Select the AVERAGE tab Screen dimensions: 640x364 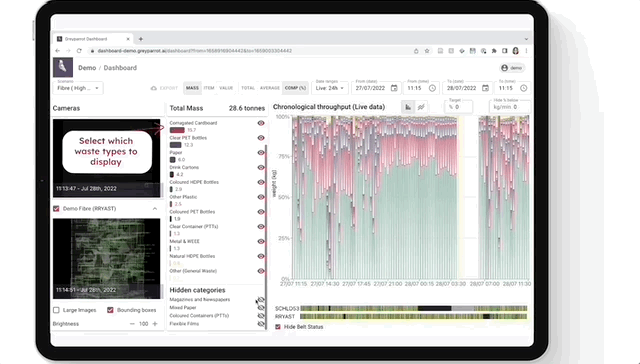(270, 88)
